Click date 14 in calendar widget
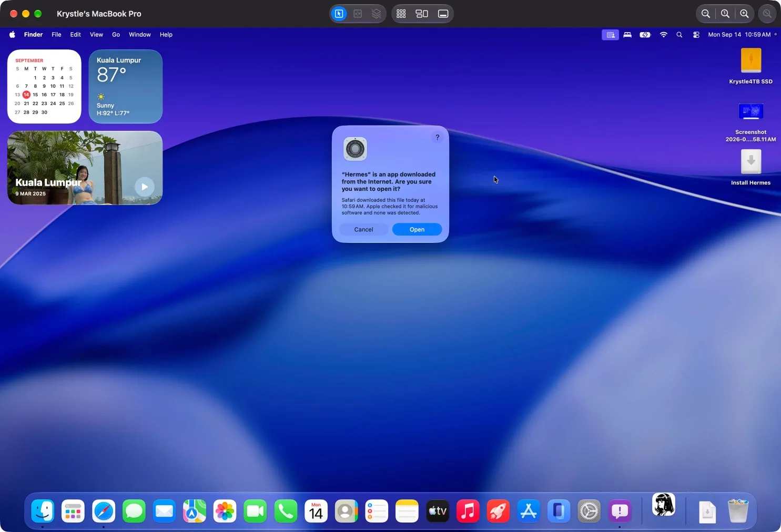Viewport: 781px width, 532px height. (26, 95)
